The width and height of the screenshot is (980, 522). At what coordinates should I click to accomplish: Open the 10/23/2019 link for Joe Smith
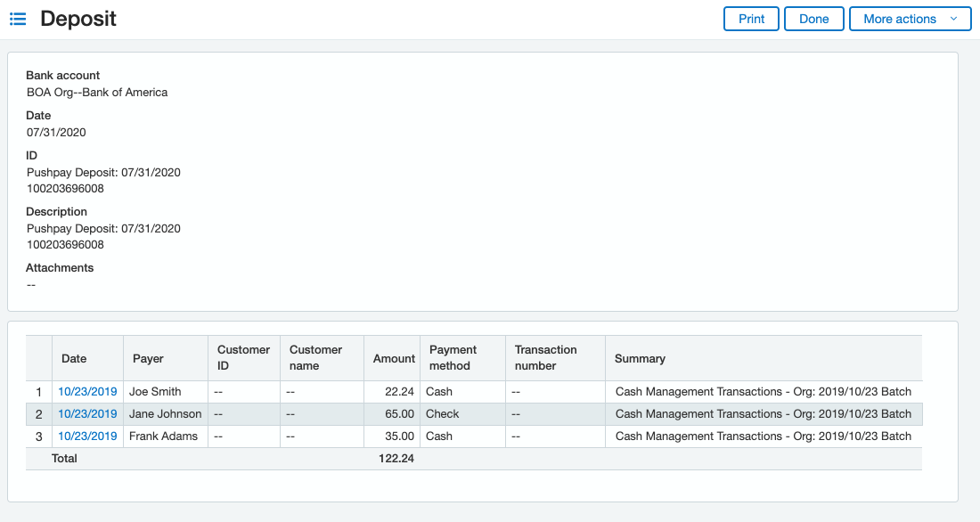[86, 391]
